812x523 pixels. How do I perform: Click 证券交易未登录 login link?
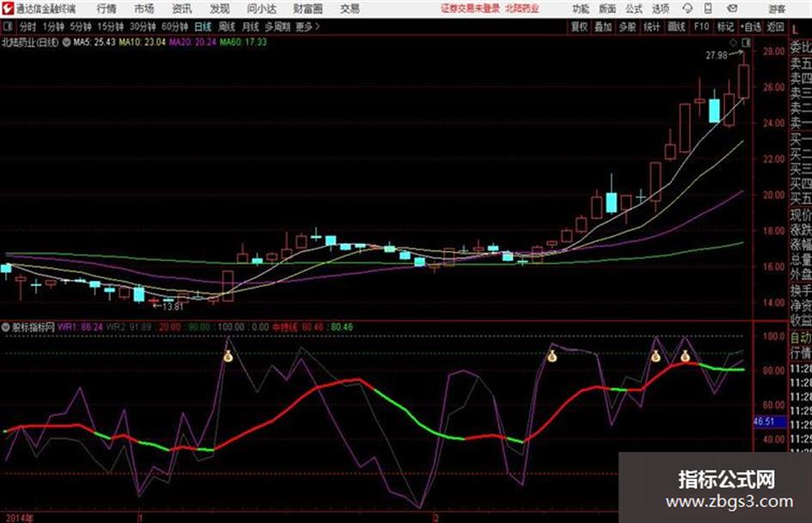coord(470,9)
